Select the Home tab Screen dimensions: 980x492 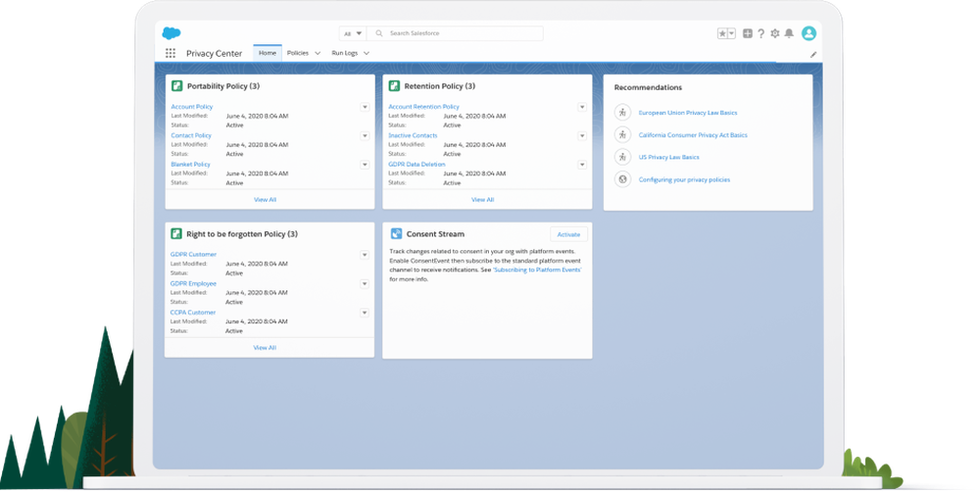pos(268,53)
